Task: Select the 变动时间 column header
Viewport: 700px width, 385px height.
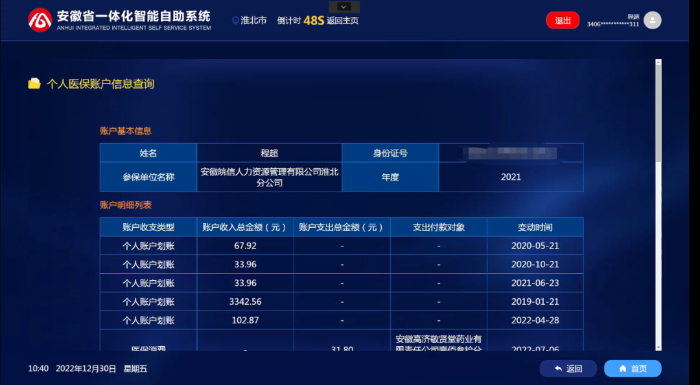Action: (x=535, y=227)
